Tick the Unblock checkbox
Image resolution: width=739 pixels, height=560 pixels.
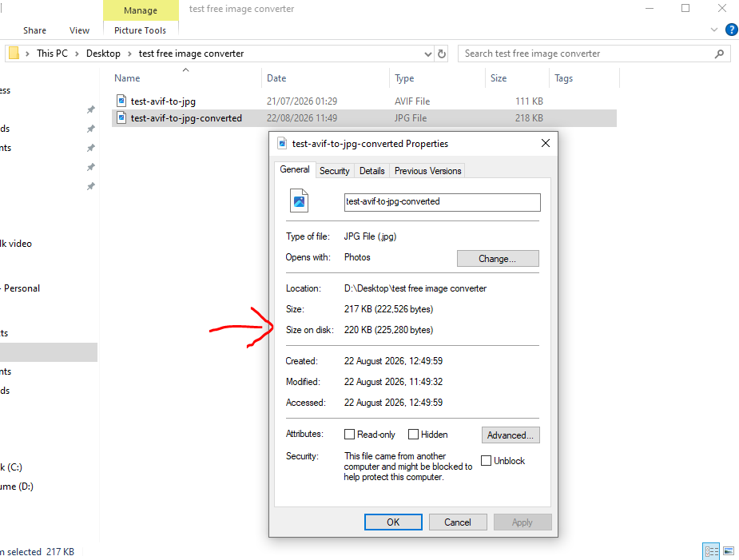486,460
